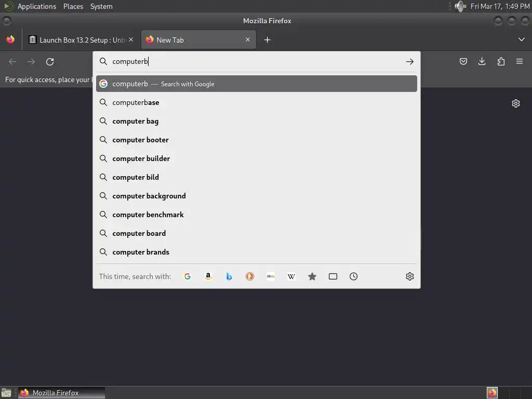Open a new tab with plus button
The width and height of the screenshot is (532, 399).
[x=268, y=40]
